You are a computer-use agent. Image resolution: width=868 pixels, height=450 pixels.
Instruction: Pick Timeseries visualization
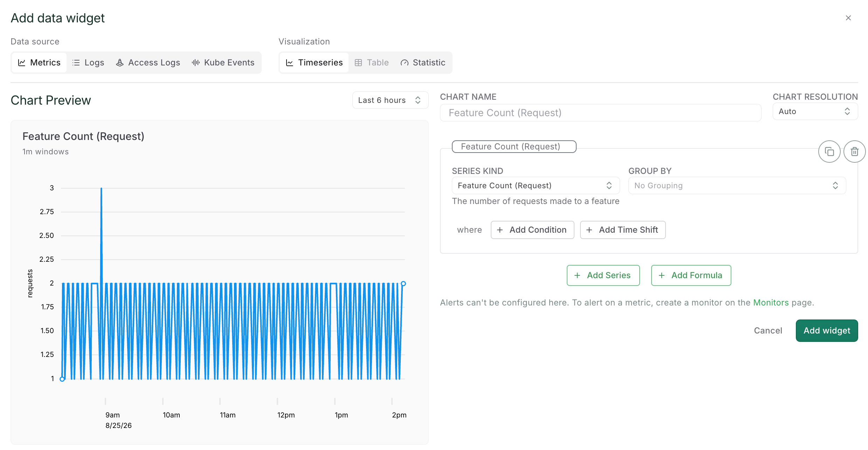[314, 63]
